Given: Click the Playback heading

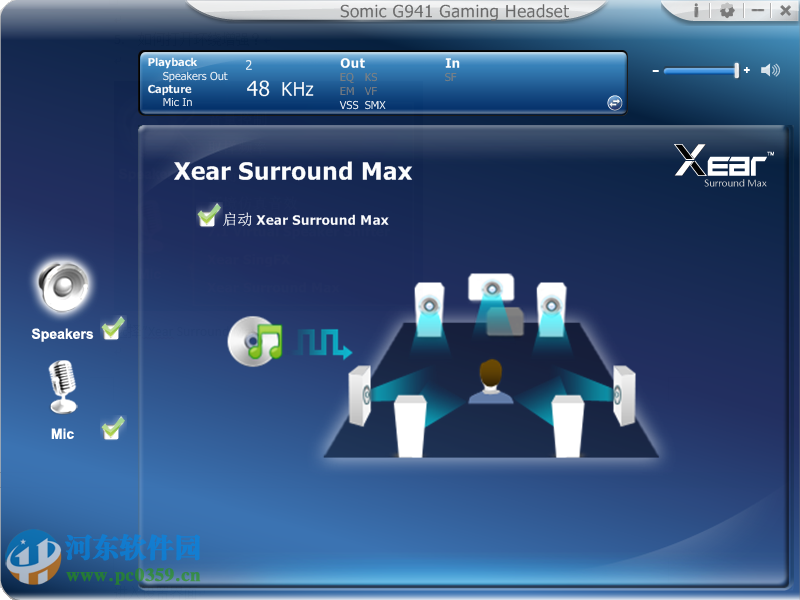Looking at the screenshot, I should (x=172, y=62).
